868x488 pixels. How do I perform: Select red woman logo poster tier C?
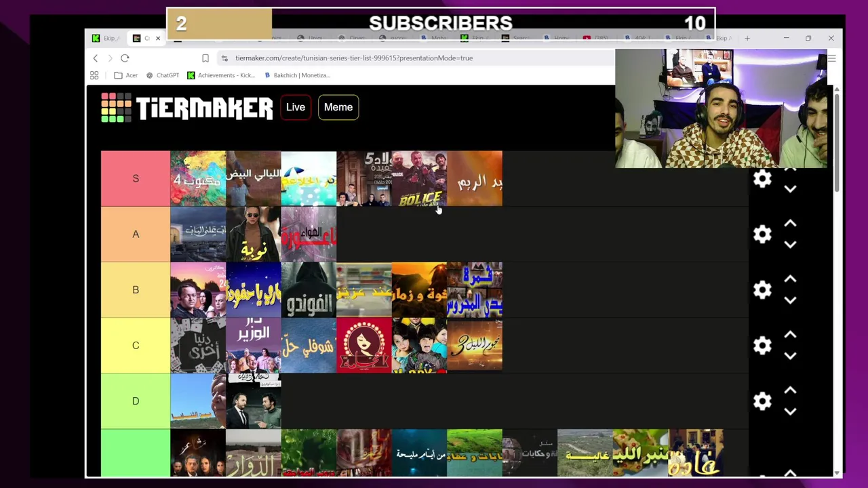tap(364, 346)
